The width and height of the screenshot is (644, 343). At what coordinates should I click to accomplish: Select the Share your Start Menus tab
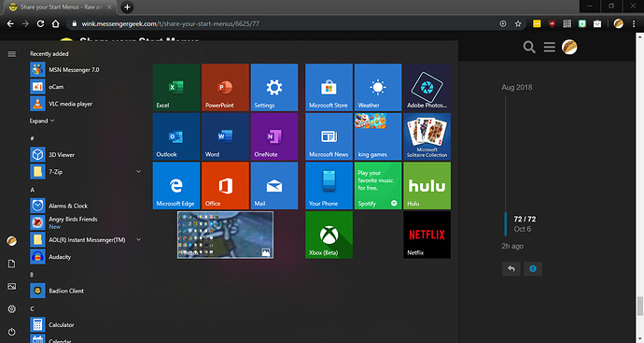pyautogui.click(x=60, y=7)
